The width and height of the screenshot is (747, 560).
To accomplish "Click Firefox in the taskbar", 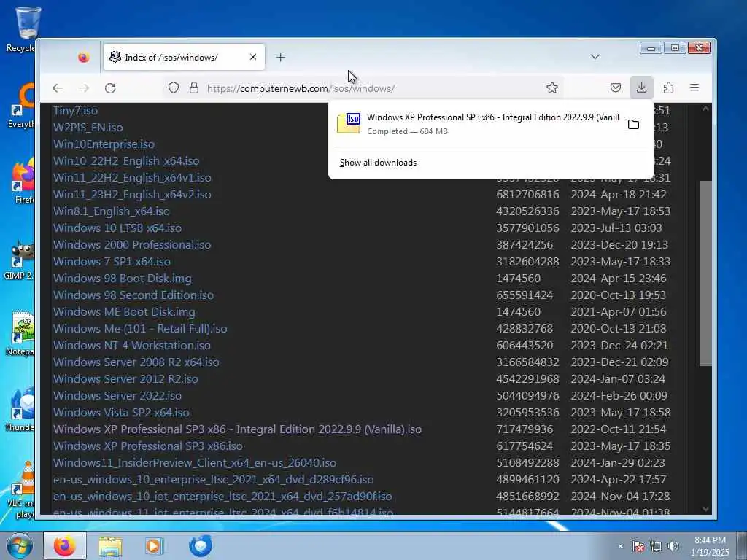I will (x=65, y=545).
